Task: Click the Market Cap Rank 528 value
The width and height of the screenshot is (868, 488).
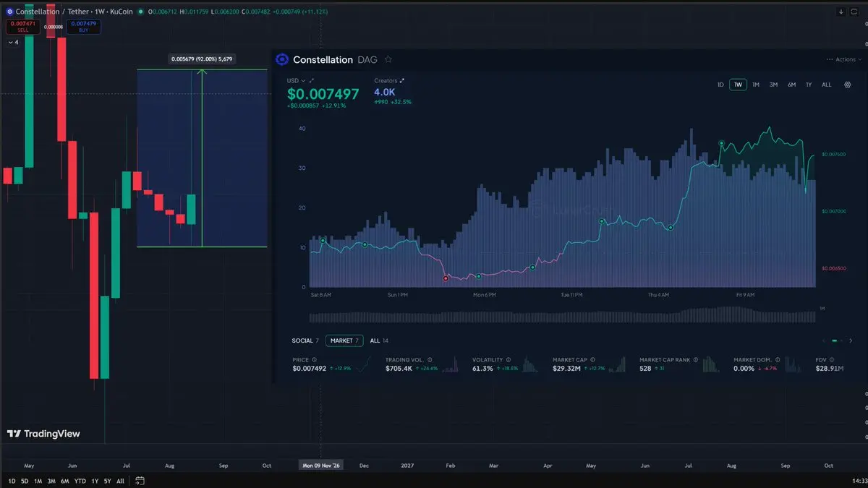Action: (646, 369)
